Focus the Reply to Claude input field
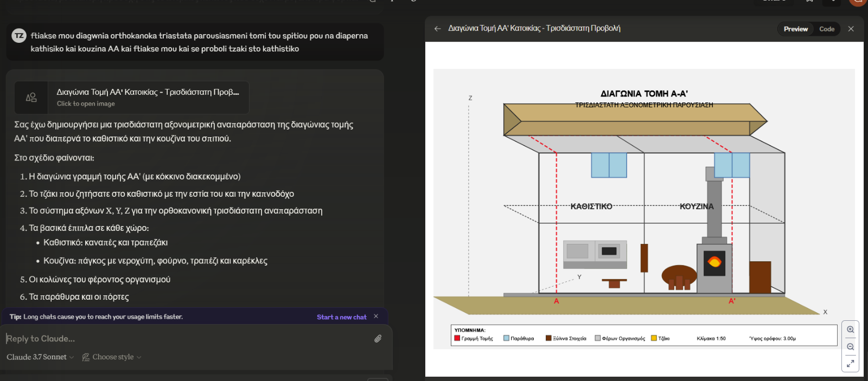 point(184,339)
